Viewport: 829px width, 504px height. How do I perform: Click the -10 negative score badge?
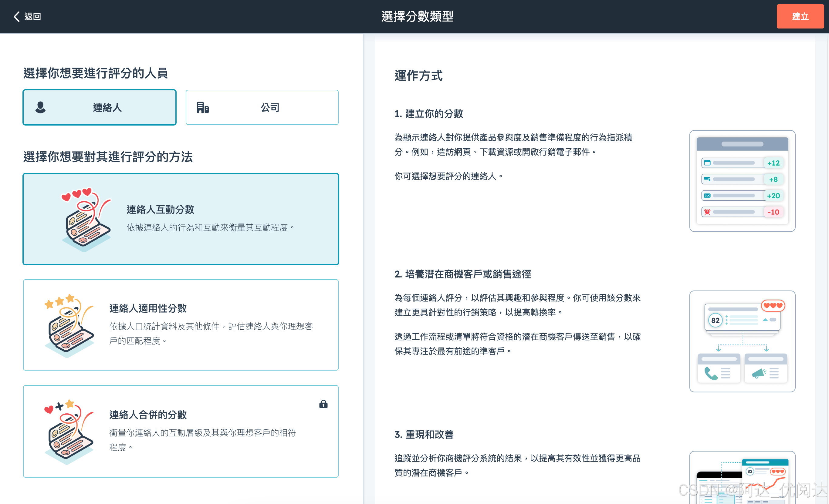pos(773,212)
